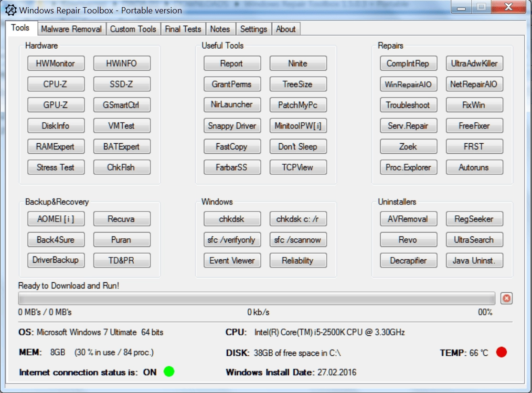Start the Stress Test tool
Viewport: 532px width, 393px height.
point(56,167)
